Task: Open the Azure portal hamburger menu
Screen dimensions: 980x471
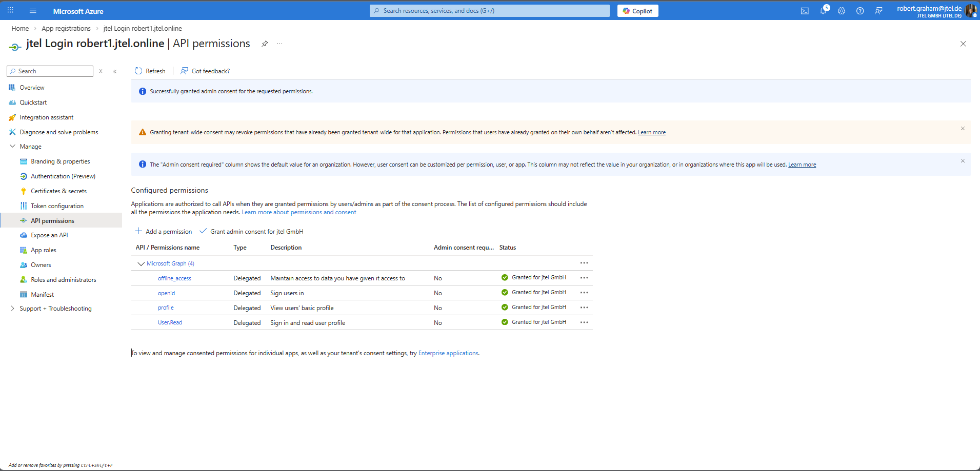Action: (33, 11)
